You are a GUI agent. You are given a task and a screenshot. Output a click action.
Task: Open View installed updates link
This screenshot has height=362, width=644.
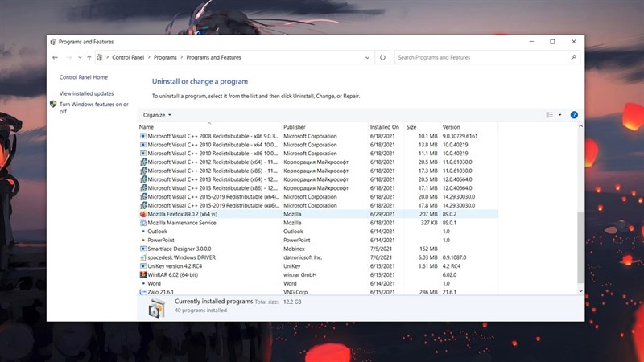(x=86, y=93)
